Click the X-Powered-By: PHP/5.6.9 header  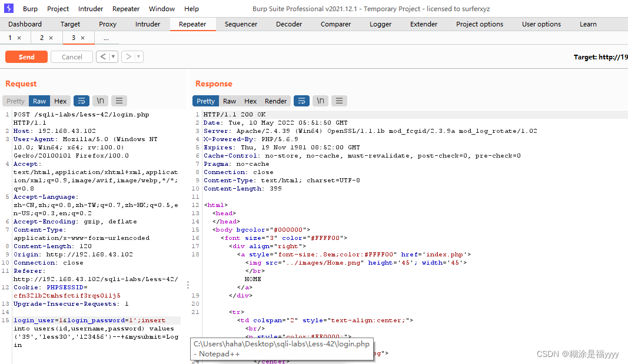[x=251, y=139]
